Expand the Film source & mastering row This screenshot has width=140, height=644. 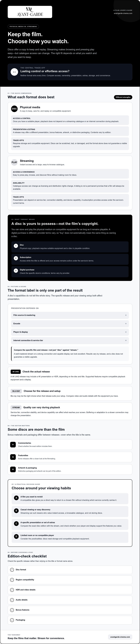70,315
